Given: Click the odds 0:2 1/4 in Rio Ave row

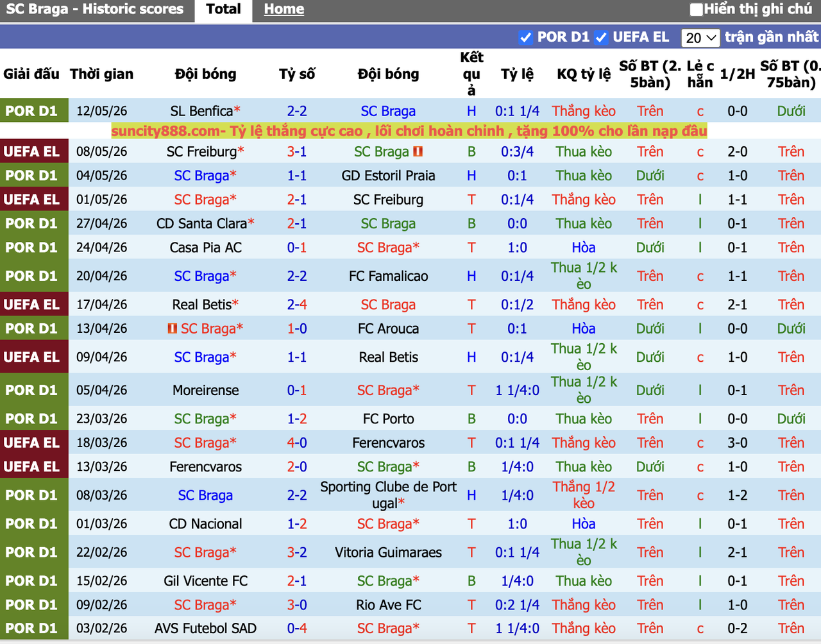Looking at the screenshot, I should pyautogui.click(x=517, y=605).
